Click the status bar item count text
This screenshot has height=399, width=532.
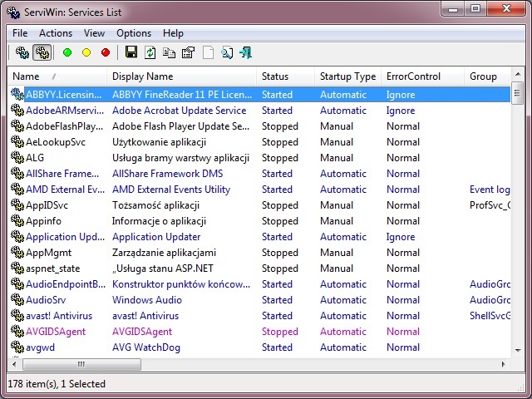57,384
